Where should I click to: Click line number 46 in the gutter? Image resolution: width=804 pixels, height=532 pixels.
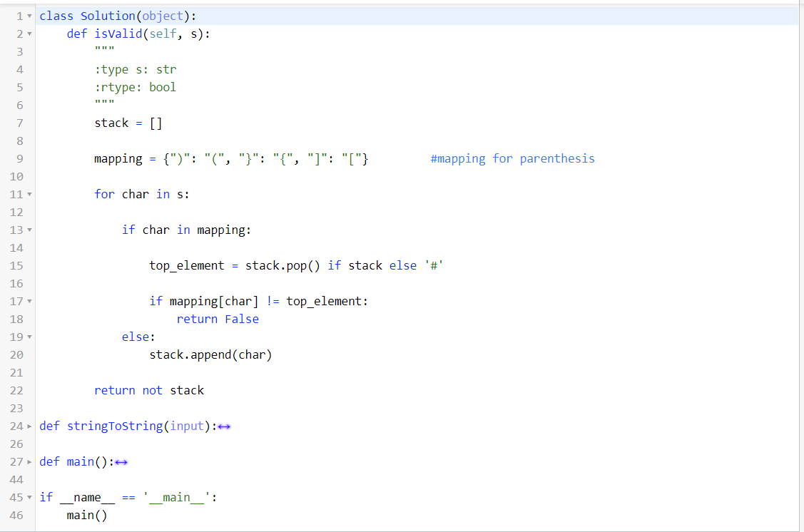tap(16, 516)
